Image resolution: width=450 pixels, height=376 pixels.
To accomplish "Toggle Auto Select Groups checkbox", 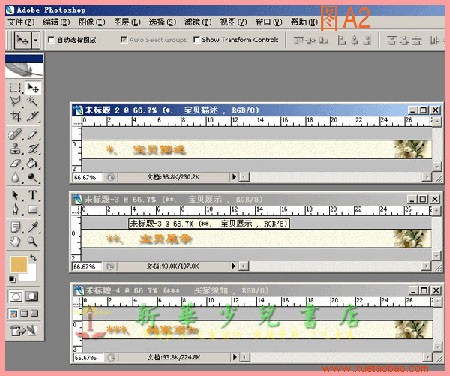I will (124, 40).
